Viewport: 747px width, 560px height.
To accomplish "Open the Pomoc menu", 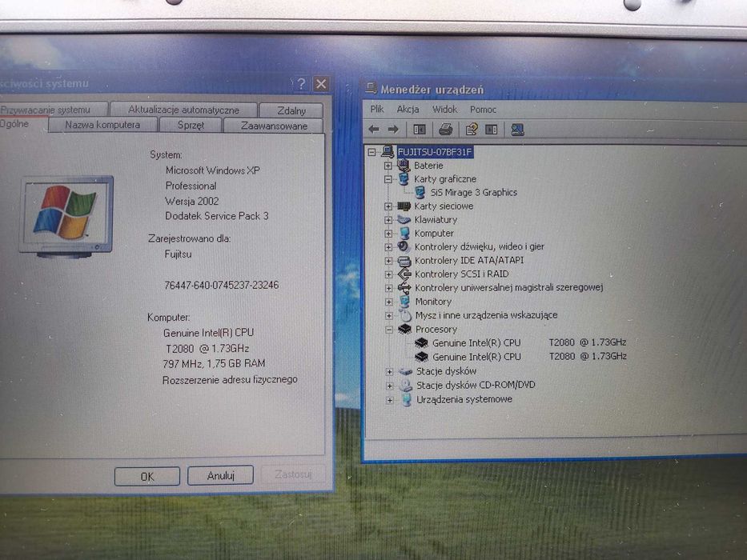I will point(483,109).
